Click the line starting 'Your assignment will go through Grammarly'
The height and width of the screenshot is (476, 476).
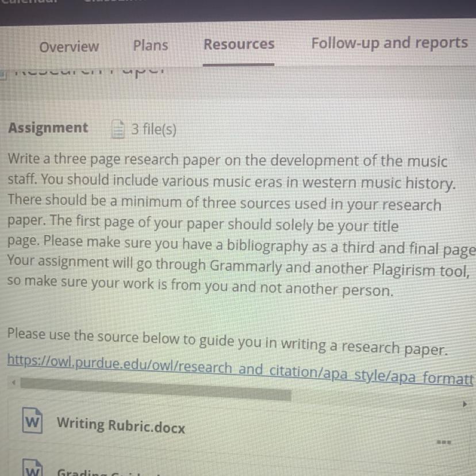(x=239, y=266)
